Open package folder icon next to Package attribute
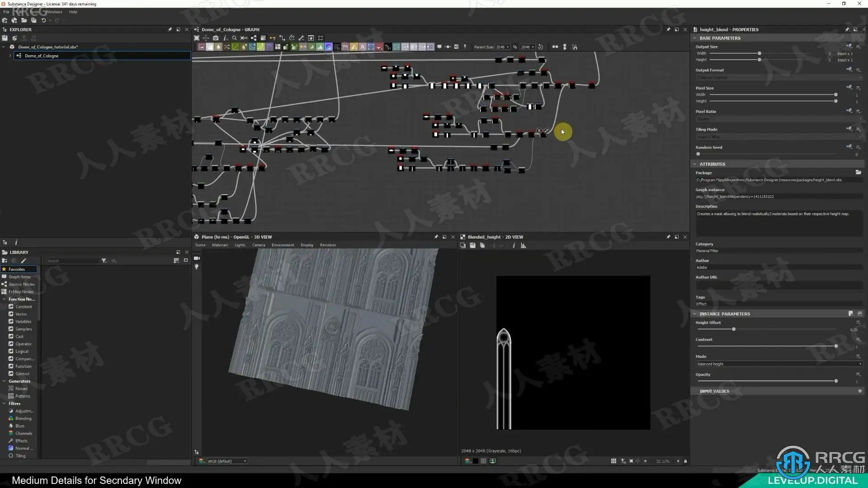The height and width of the screenshot is (488, 868). 858,172
